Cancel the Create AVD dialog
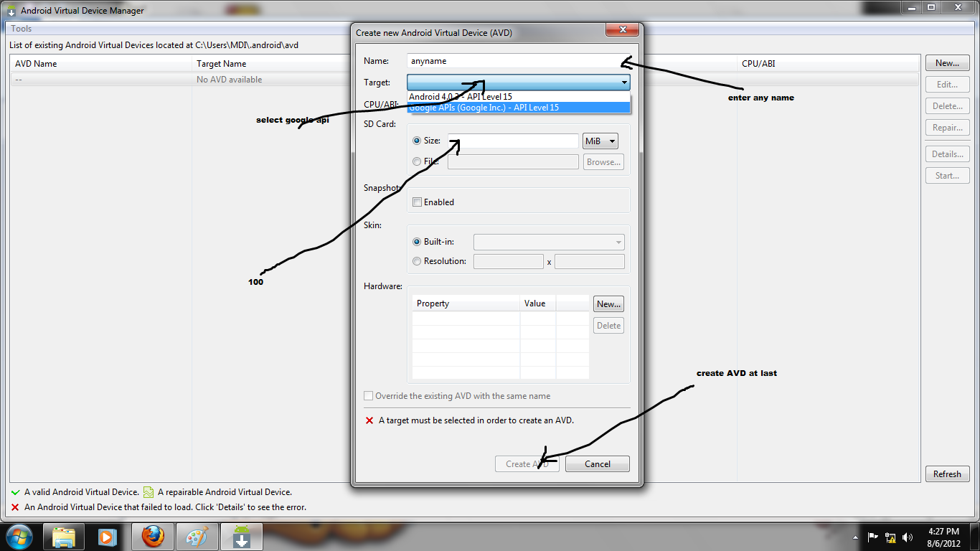Viewport: 980px width, 551px height. pos(598,464)
